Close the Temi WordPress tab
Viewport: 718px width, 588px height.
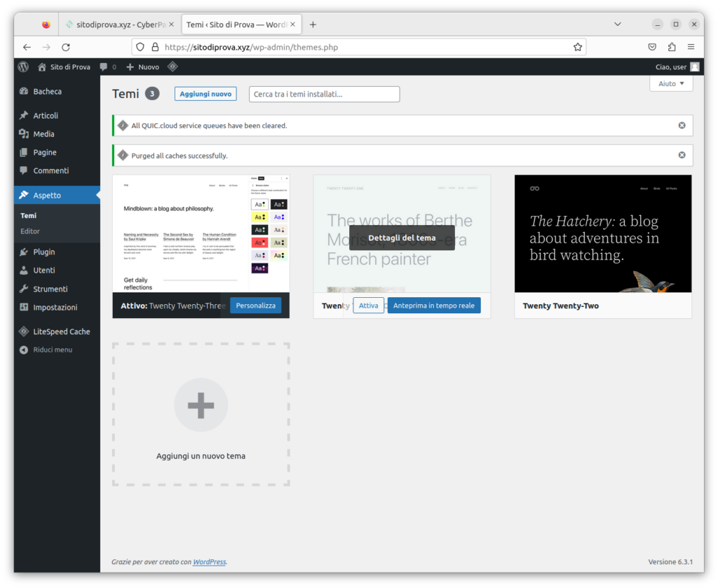(292, 25)
